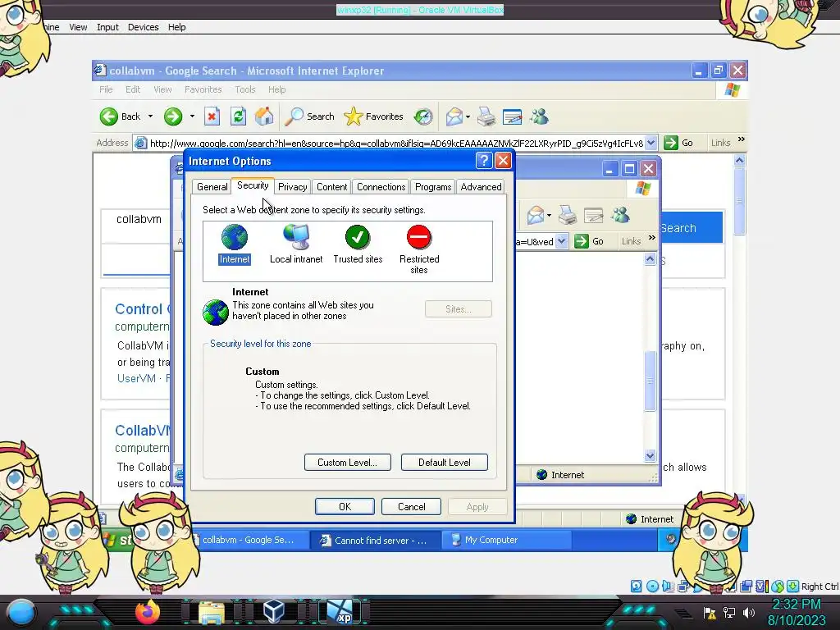
Task: Open the Favorites menu in Internet Explorer
Action: [x=203, y=89]
